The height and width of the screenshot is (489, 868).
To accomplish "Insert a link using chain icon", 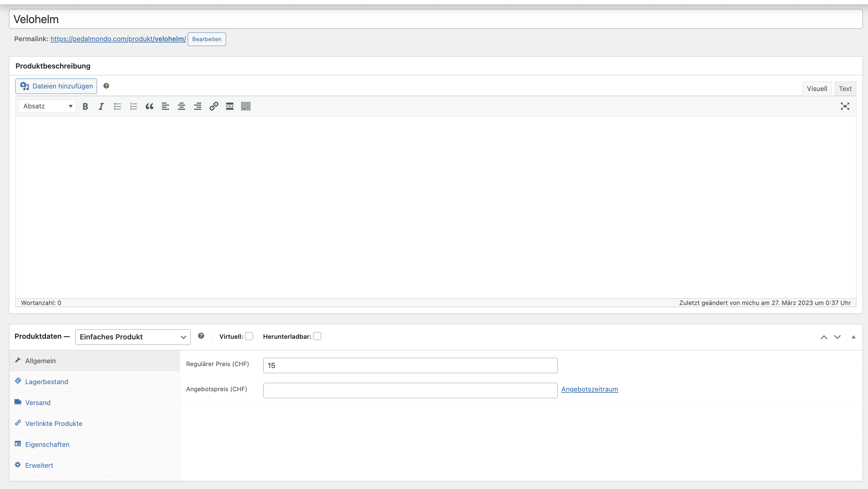I will [x=214, y=106].
